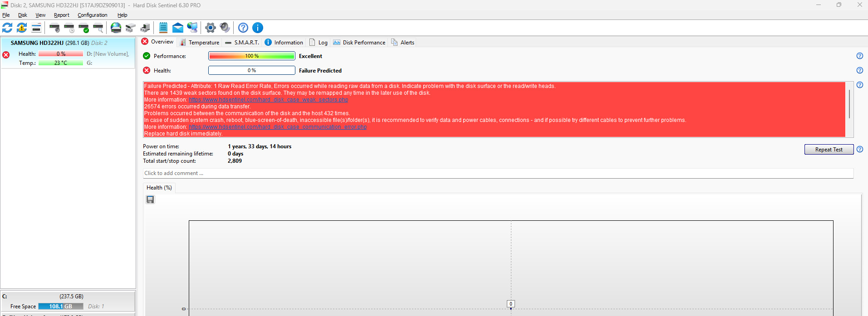Click the refresh icon with yellow warning sign
This screenshot has height=316, width=868.
[x=22, y=28]
